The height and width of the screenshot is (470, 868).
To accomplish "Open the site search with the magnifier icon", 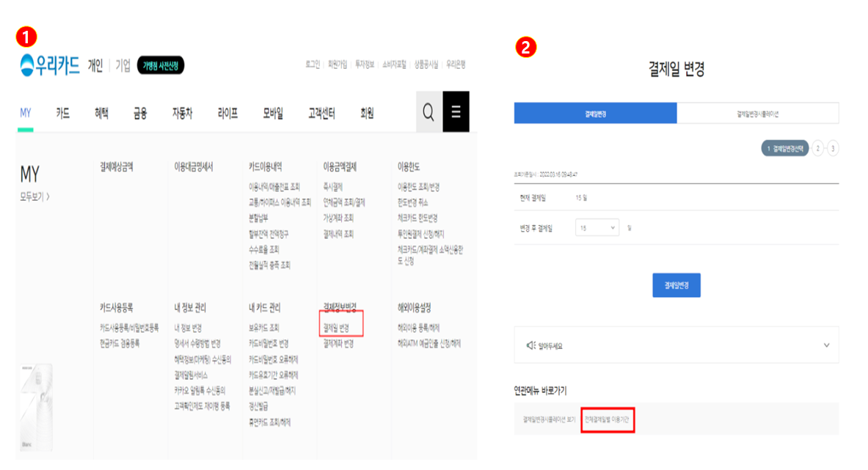I will tap(428, 111).
